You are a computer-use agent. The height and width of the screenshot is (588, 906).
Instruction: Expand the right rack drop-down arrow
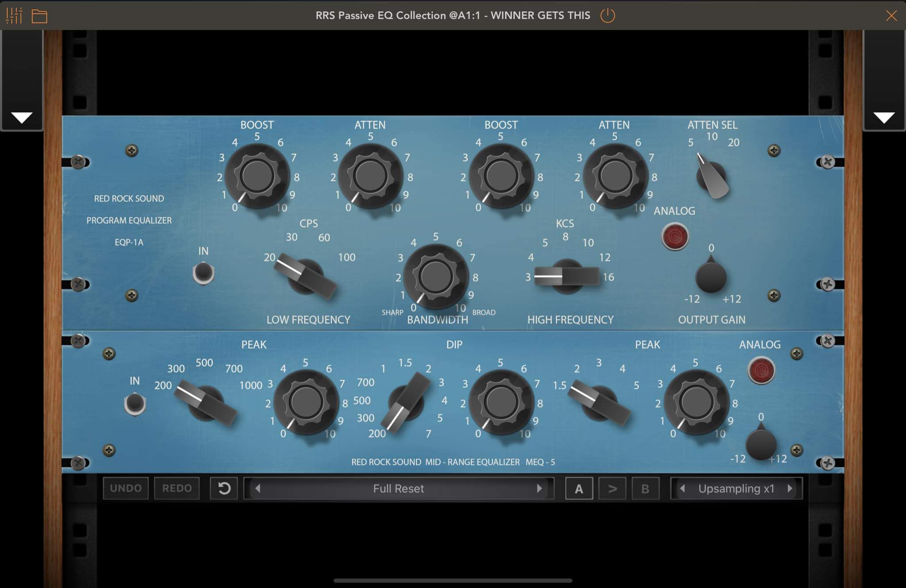(x=884, y=118)
